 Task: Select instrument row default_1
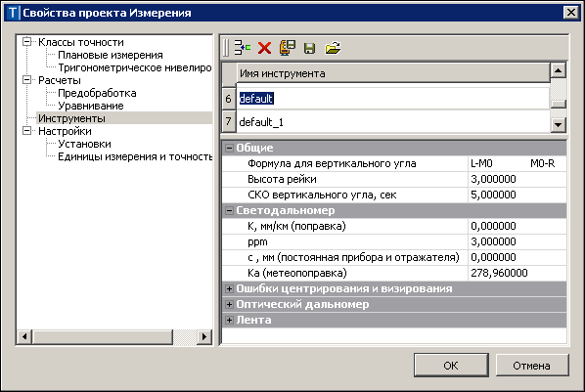(393, 122)
